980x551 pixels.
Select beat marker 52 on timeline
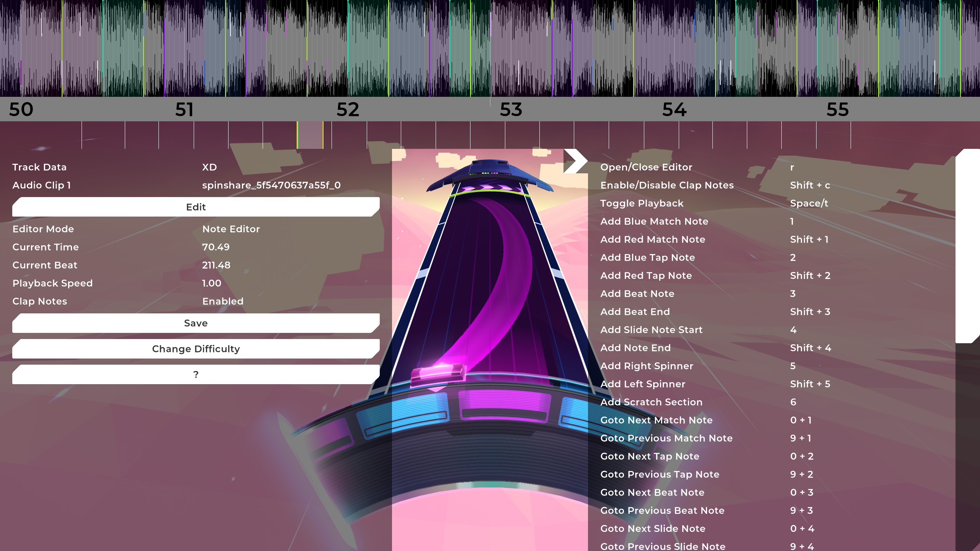(x=348, y=110)
